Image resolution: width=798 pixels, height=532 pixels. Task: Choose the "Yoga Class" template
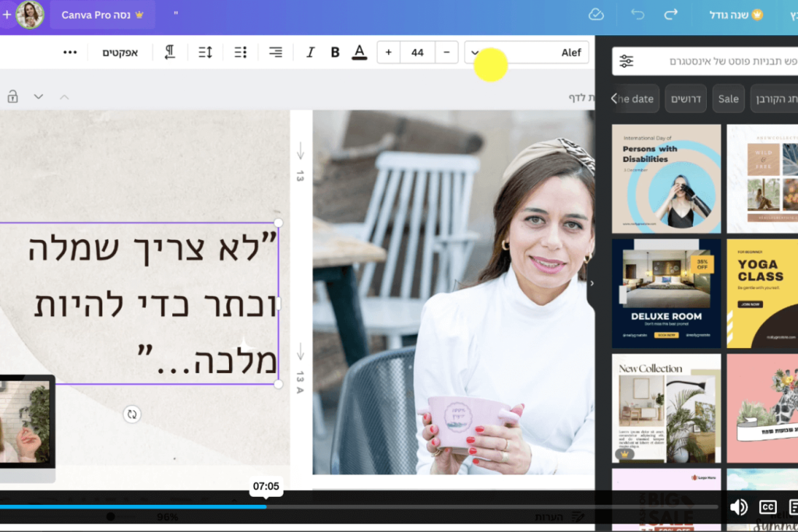coord(762,294)
